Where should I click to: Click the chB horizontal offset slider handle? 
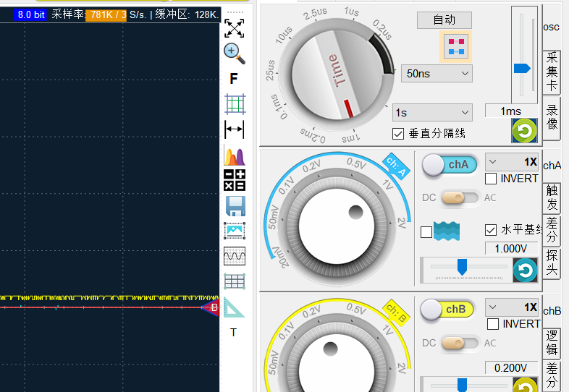(x=462, y=385)
